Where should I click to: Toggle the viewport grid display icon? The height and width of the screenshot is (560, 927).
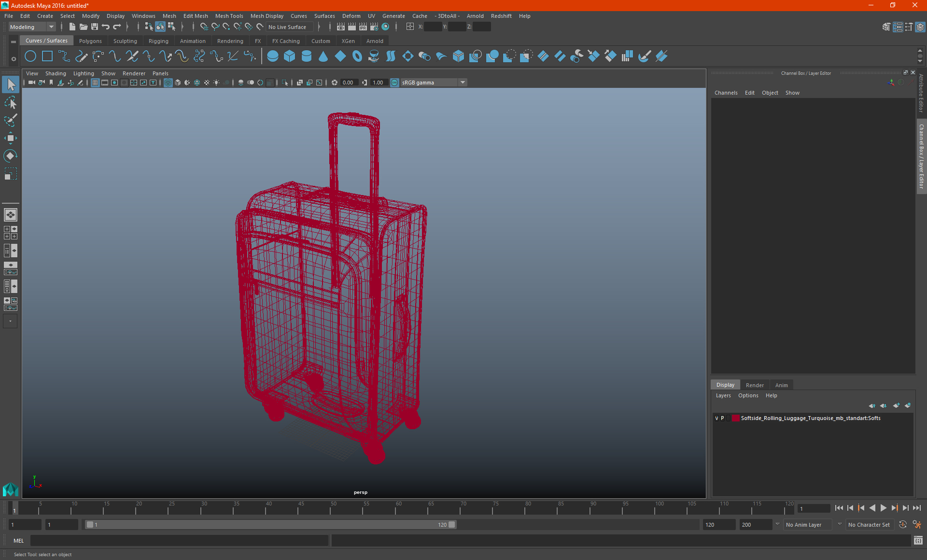pos(95,83)
